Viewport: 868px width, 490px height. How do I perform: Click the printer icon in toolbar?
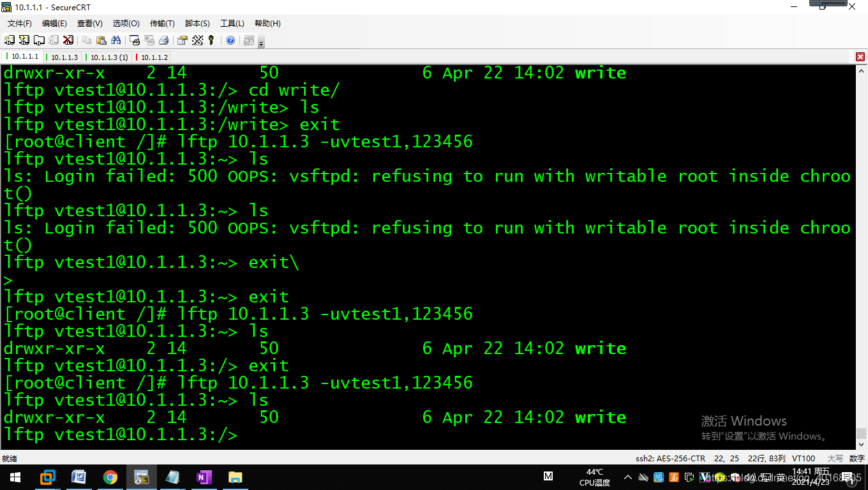163,40
